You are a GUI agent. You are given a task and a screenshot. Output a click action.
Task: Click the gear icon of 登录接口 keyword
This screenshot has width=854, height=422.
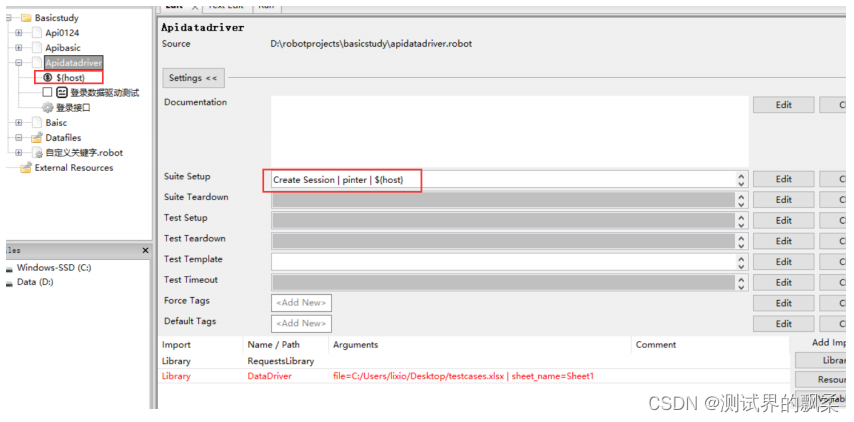pos(48,108)
